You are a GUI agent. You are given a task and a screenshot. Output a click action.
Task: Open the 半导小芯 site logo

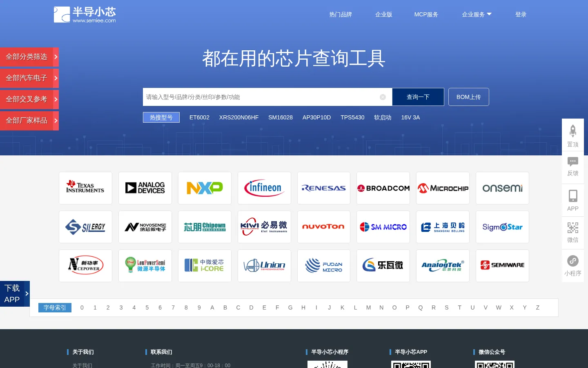tap(85, 14)
